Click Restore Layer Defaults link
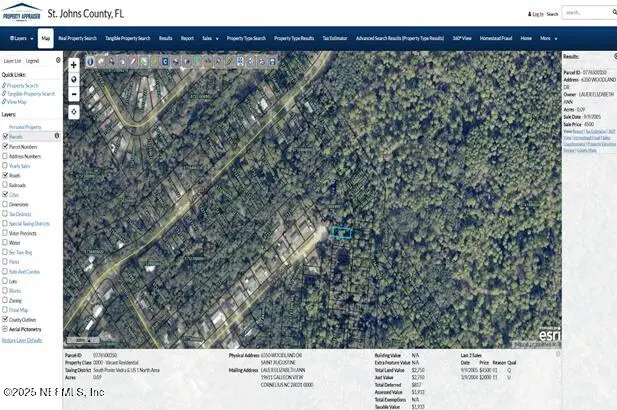 pos(22,340)
